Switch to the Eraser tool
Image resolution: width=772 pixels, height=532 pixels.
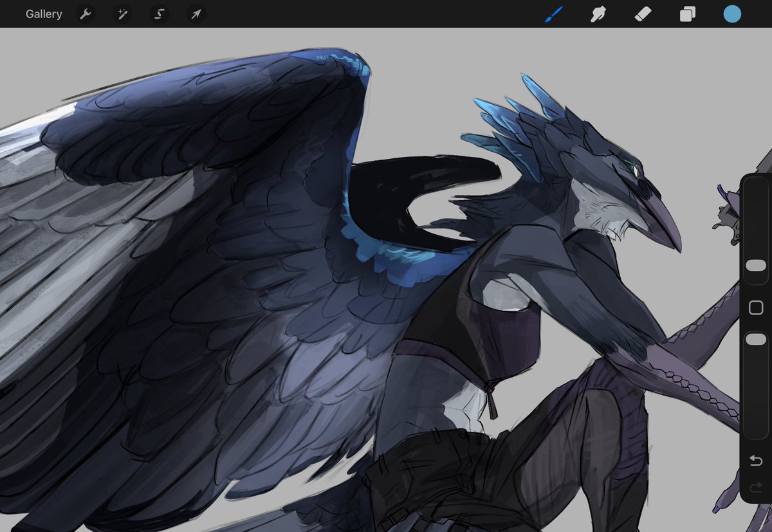pyautogui.click(x=643, y=14)
